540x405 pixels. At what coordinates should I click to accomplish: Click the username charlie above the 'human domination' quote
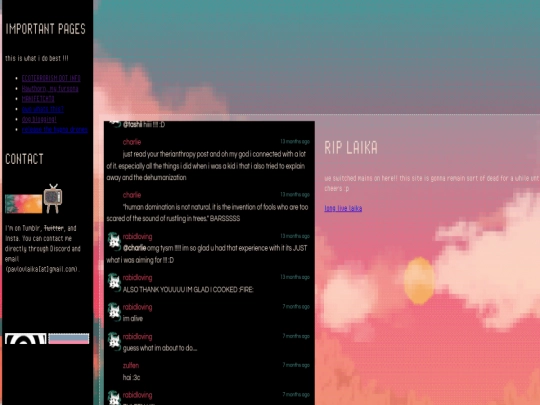coord(132,195)
